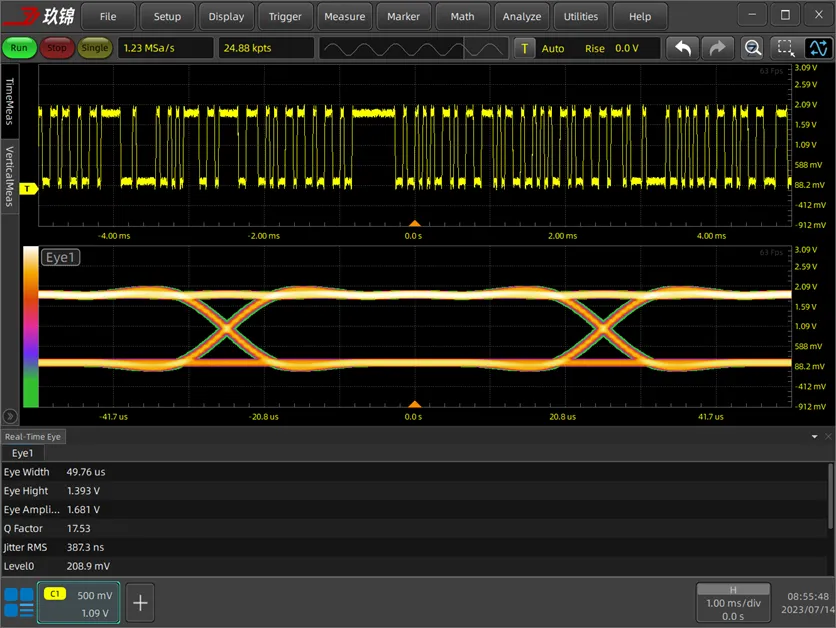Select the region selection box icon
Screen dimensions: 836x628
click(x=786, y=48)
